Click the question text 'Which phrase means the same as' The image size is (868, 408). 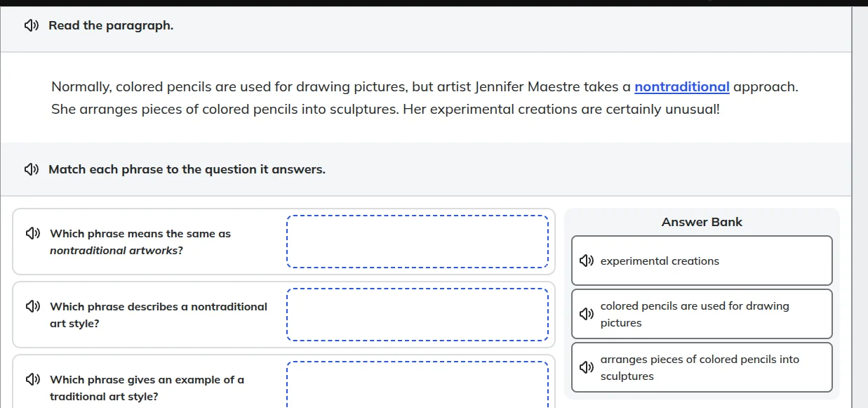point(139,233)
